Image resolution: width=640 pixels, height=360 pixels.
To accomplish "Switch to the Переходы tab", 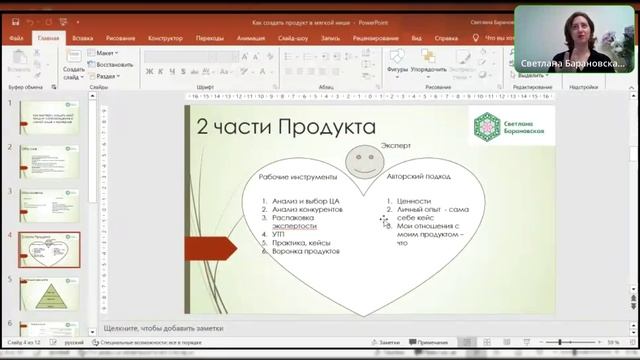I will point(210,38).
